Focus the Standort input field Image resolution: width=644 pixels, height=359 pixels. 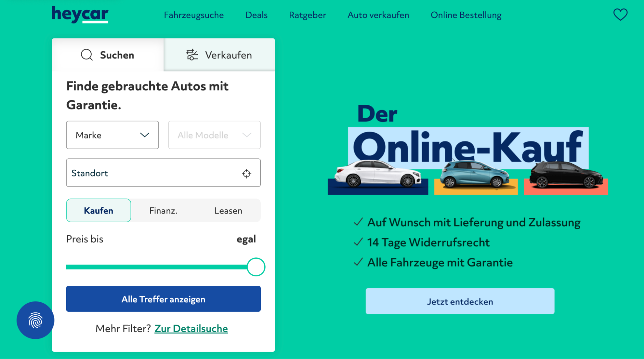[163, 173]
